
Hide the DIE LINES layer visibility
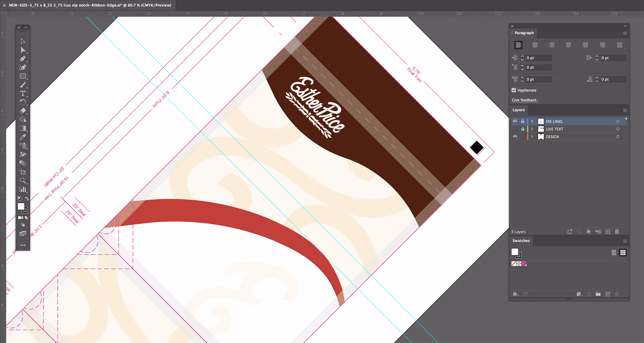tap(515, 121)
